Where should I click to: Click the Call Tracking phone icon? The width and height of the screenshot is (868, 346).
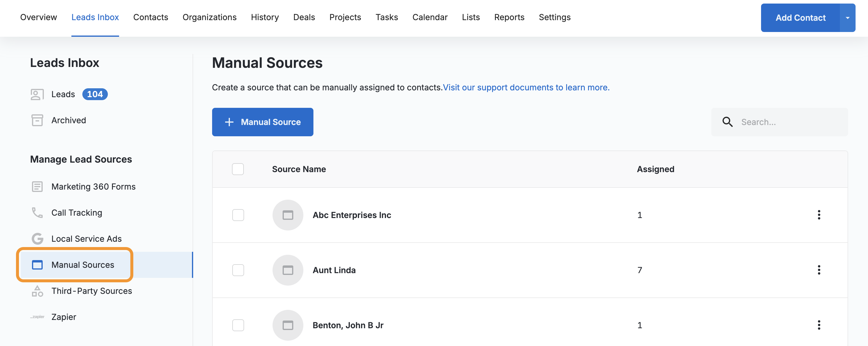(37, 213)
